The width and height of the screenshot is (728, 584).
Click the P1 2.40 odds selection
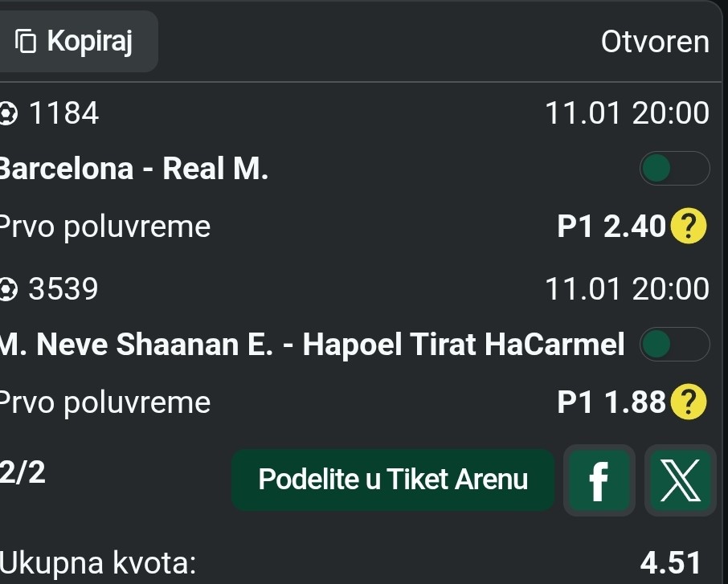point(611,228)
